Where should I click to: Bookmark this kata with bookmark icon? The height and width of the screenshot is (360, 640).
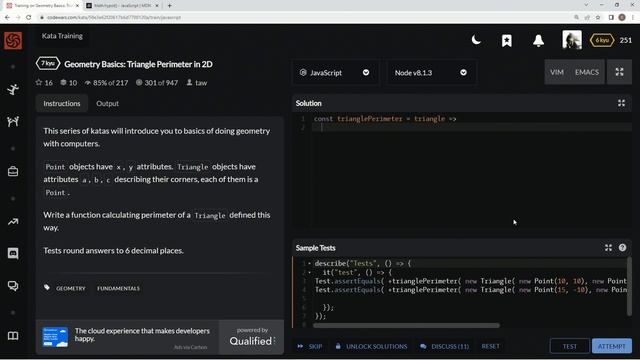point(507,40)
